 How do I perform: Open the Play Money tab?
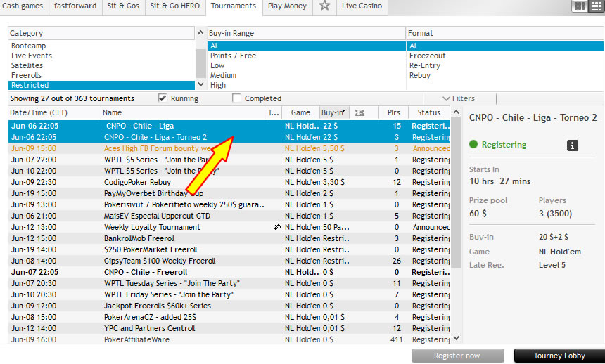coord(288,6)
